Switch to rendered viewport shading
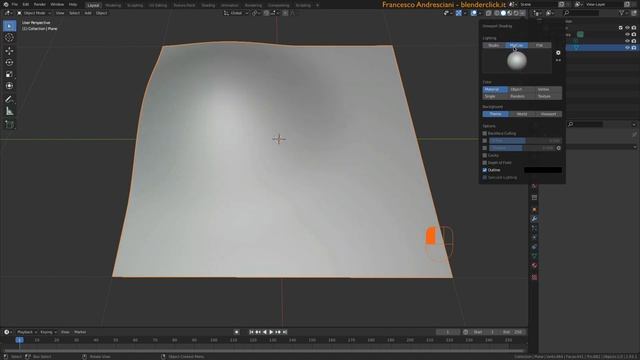The width and height of the screenshot is (640, 360). tap(516, 13)
